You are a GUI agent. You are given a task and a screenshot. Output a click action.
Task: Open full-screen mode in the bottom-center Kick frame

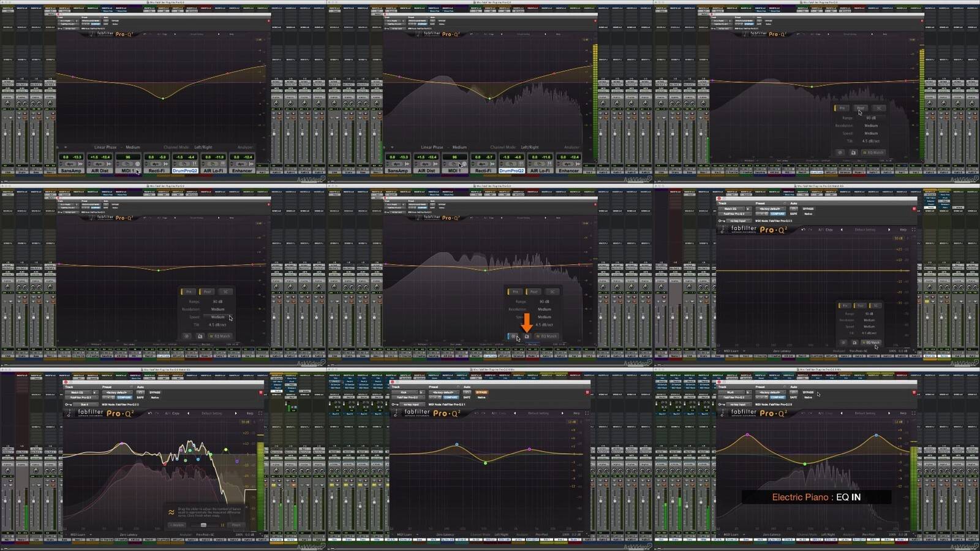tap(586, 413)
